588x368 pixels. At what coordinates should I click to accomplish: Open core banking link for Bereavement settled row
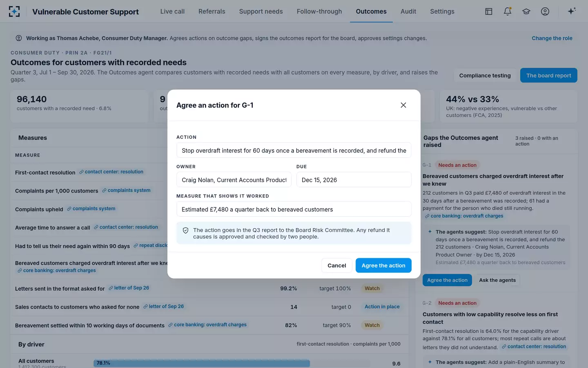point(207,325)
